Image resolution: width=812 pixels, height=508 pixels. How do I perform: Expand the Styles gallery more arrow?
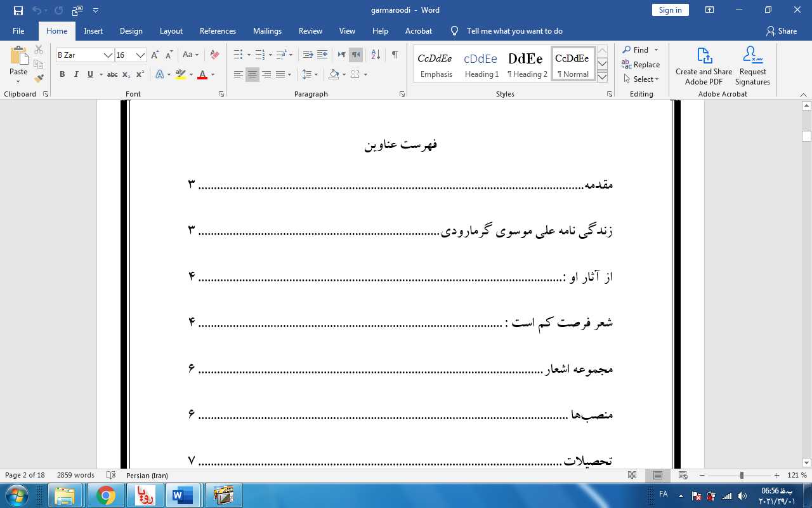pyautogui.click(x=602, y=77)
